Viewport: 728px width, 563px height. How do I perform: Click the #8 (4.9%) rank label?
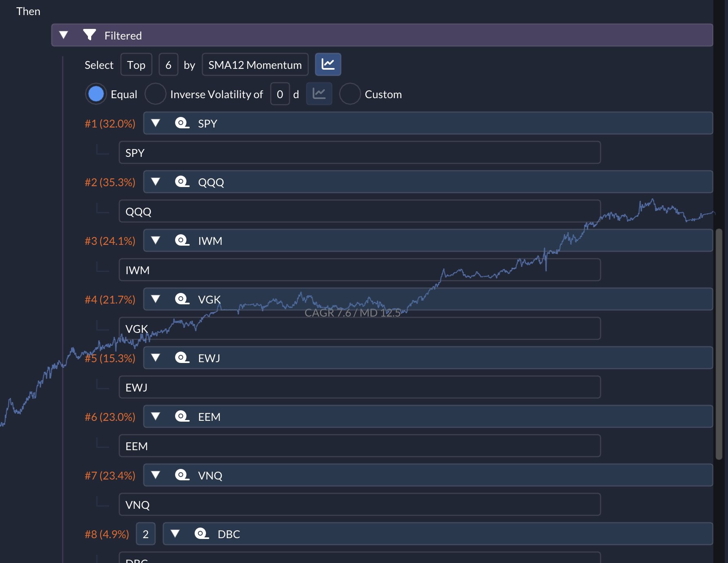pos(107,534)
